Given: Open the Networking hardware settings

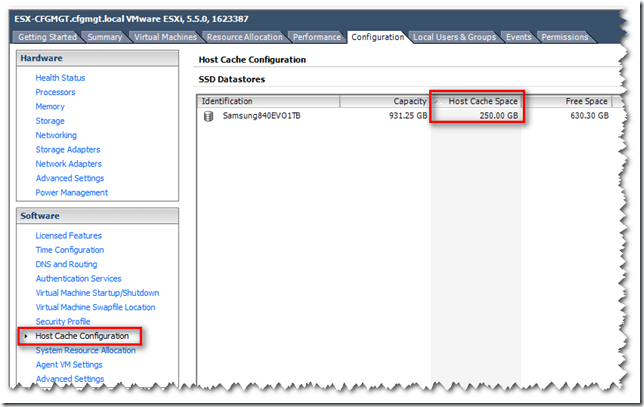Looking at the screenshot, I should click(57, 135).
